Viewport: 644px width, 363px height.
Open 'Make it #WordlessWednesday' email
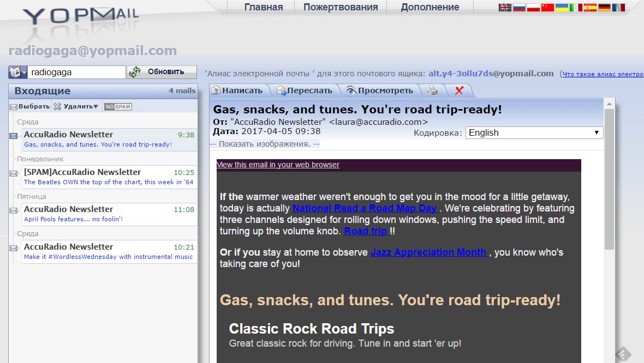109,252
